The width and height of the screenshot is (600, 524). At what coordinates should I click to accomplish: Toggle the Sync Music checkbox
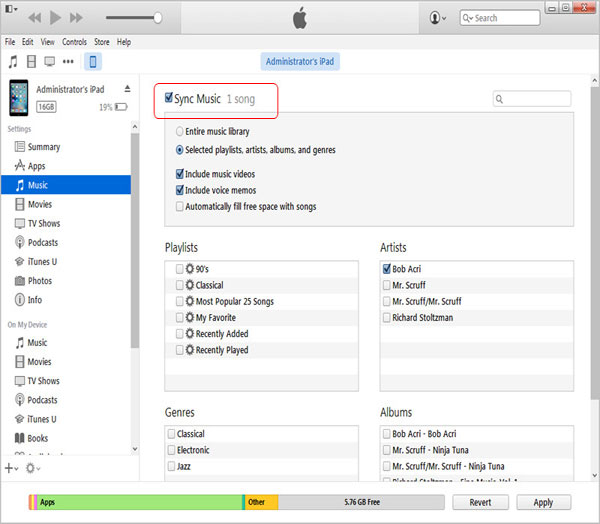[168, 98]
